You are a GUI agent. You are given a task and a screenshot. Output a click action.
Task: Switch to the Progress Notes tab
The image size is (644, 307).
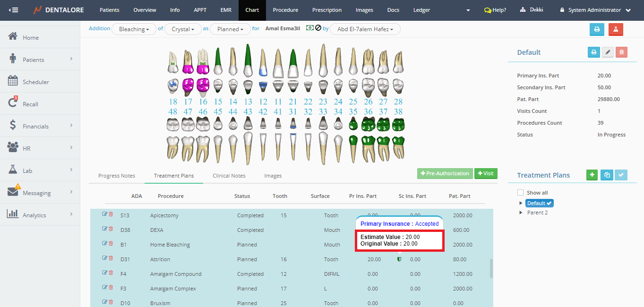pyautogui.click(x=117, y=176)
